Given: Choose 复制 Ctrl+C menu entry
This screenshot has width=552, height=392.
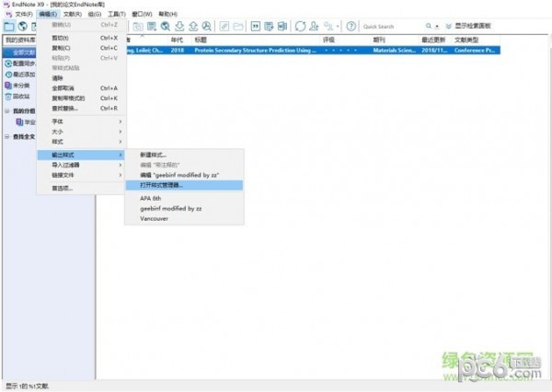Looking at the screenshot, I should [82, 48].
